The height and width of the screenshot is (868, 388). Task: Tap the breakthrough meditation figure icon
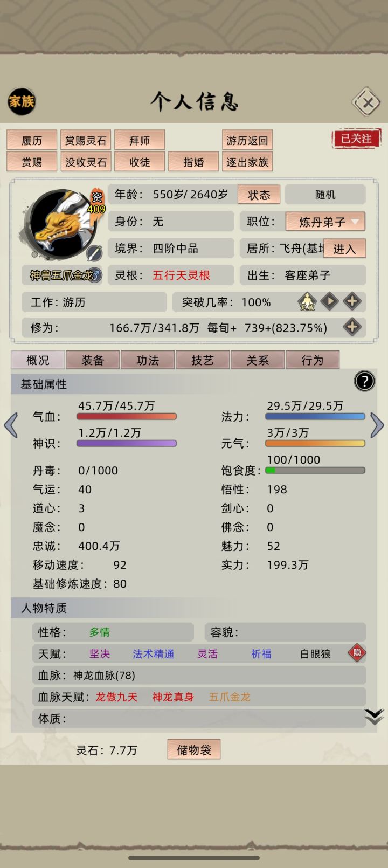307,302
